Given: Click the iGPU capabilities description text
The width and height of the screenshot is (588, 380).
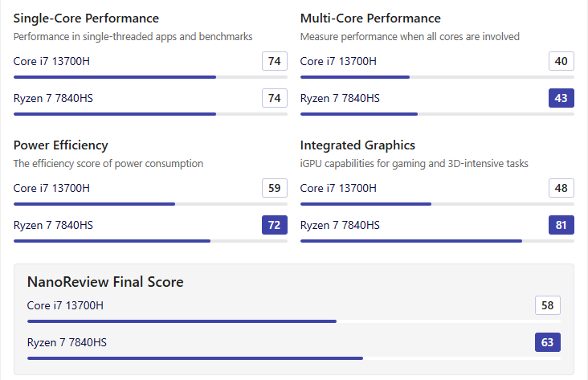Looking at the screenshot, I should pyautogui.click(x=414, y=164).
